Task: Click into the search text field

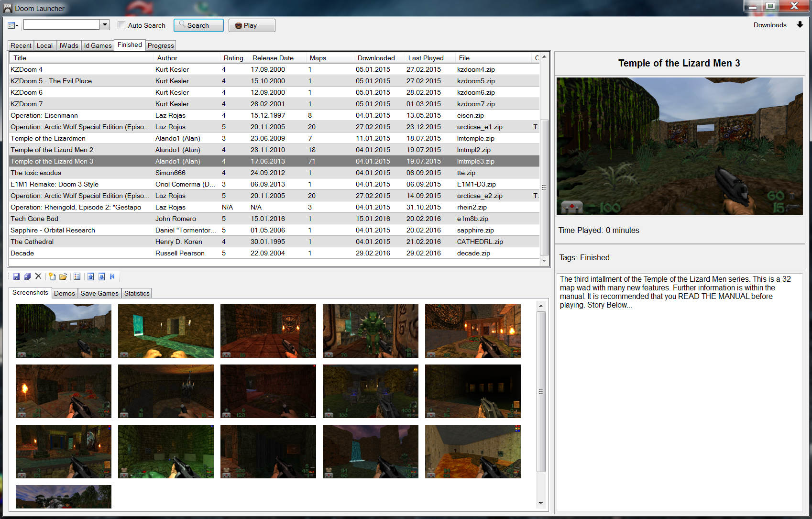Action: pos(62,25)
